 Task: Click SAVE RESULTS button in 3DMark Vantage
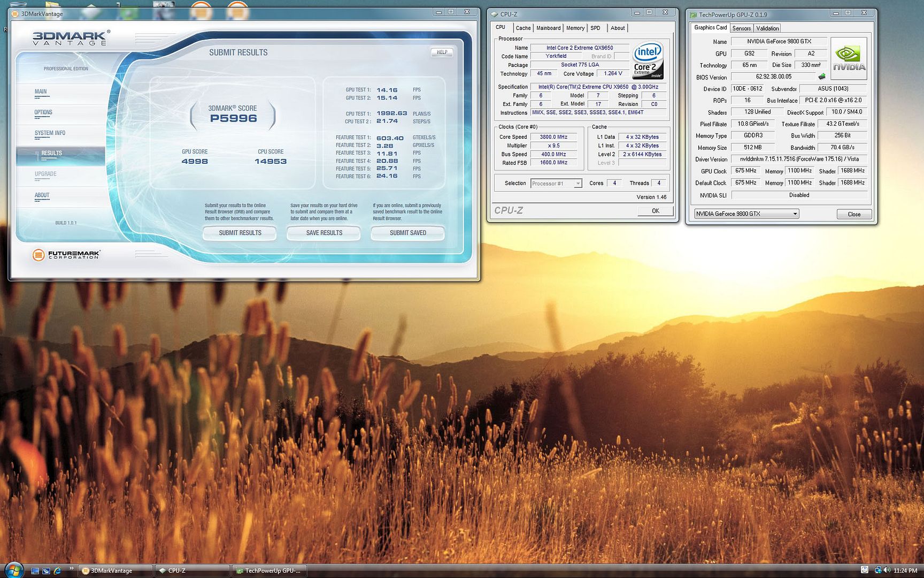coord(324,233)
